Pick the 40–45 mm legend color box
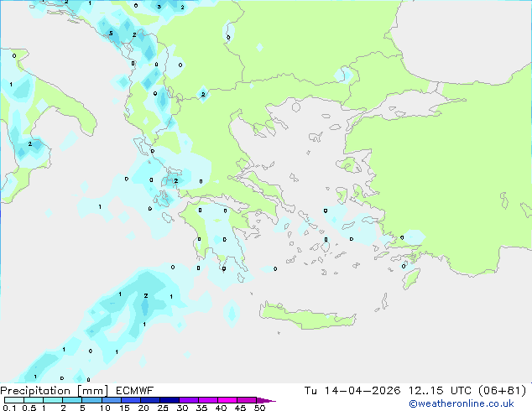This screenshot has width=532, height=411. click(x=227, y=400)
